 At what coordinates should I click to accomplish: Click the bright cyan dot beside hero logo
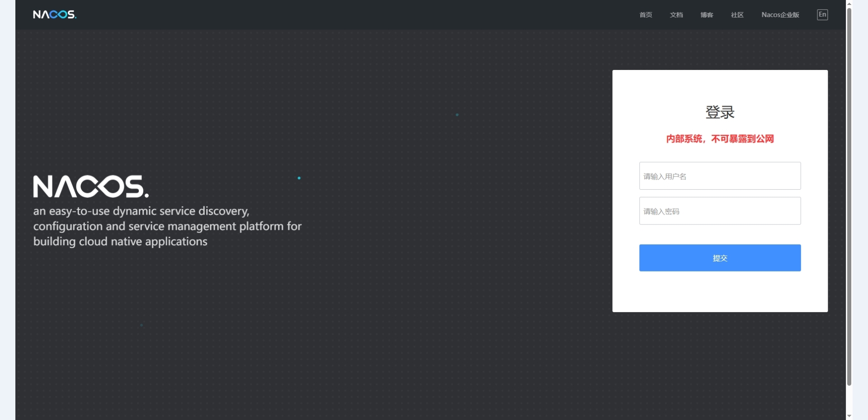point(299,178)
